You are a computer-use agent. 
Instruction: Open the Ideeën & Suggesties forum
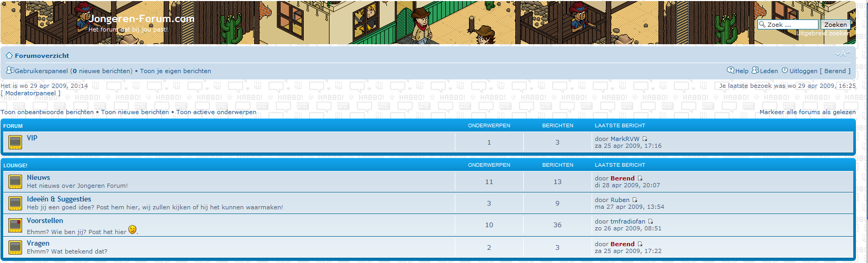pos(59,199)
